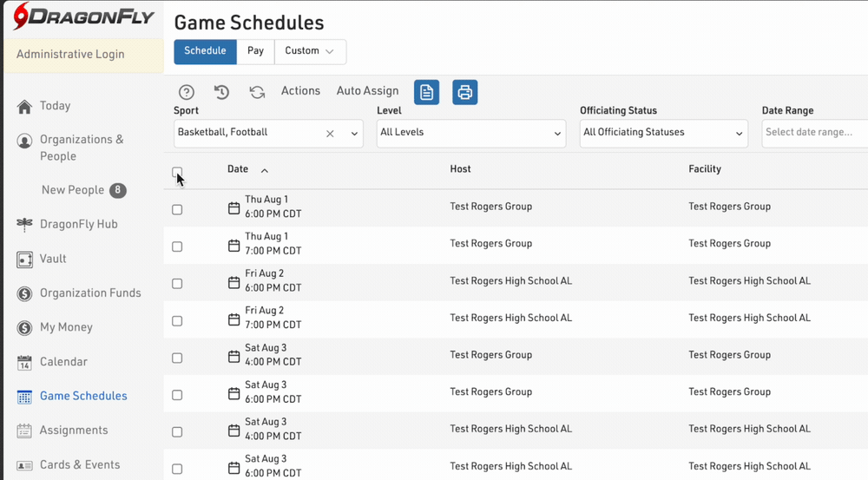Select the Fri Aug 2 7:00 PM checkbox
Image resolution: width=868 pixels, height=480 pixels.
pos(177,321)
